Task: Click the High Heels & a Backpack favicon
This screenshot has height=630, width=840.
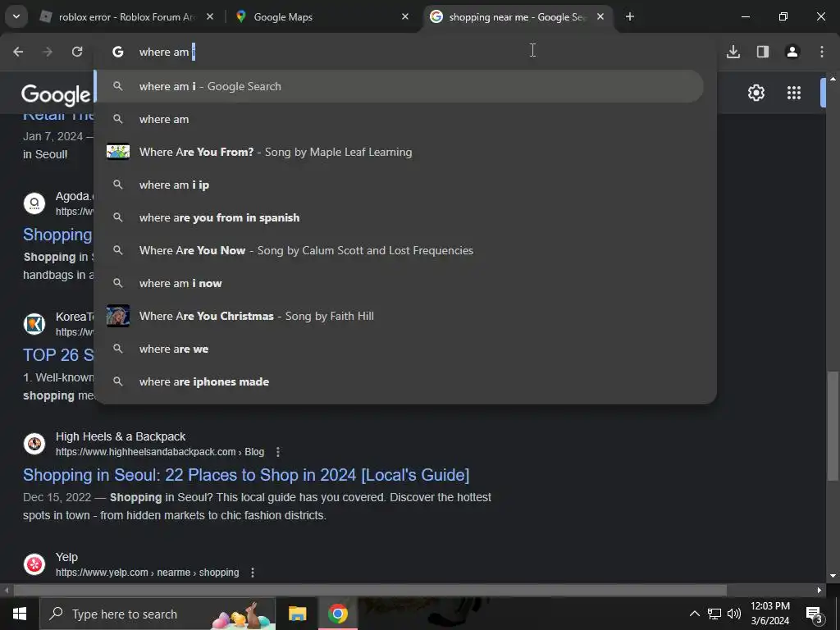Action: click(34, 444)
